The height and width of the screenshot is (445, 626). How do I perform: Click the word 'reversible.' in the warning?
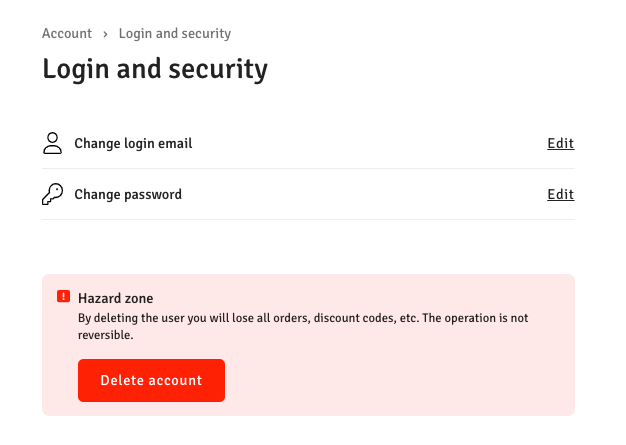tap(106, 336)
